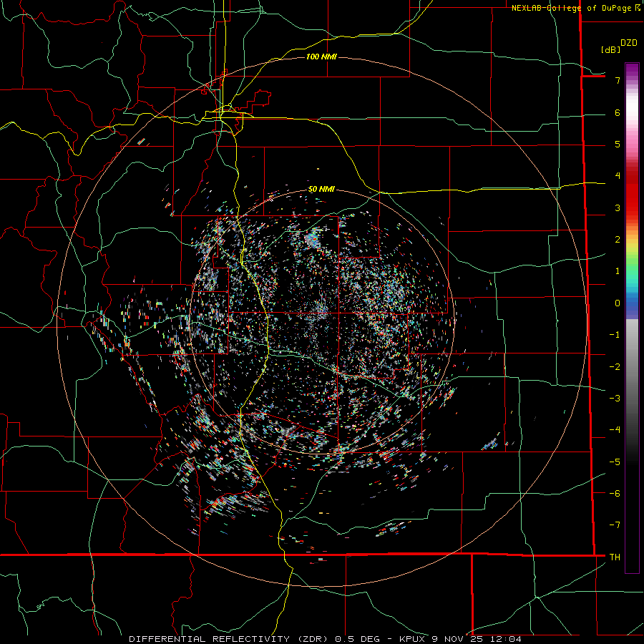The image size is (644, 644).
Task: Click the 50 NMI range ring label
Action: pyautogui.click(x=321, y=190)
